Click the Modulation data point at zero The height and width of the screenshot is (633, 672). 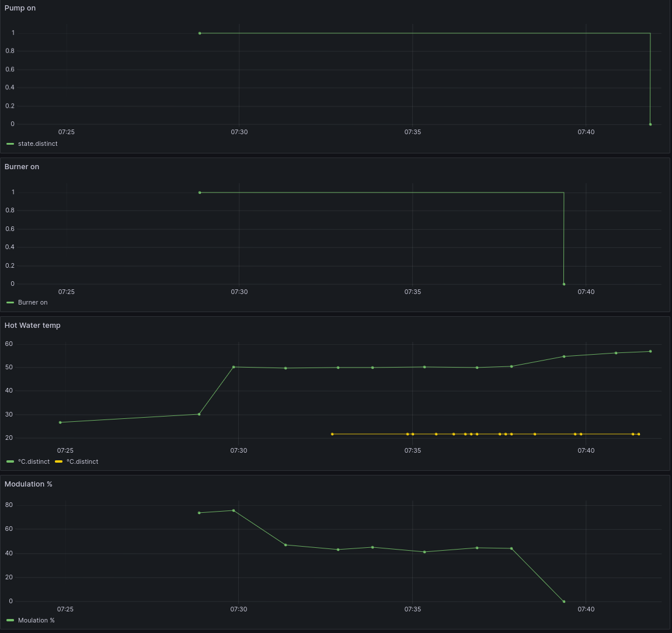[x=564, y=601]
